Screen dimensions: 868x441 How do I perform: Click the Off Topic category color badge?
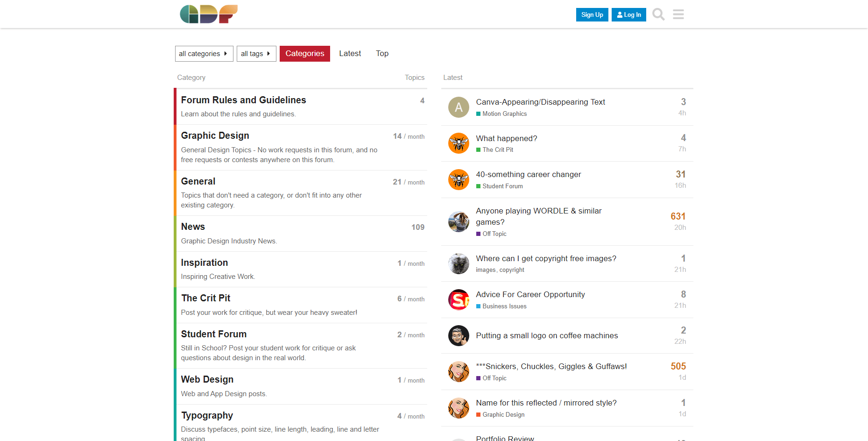click(478, 234)
